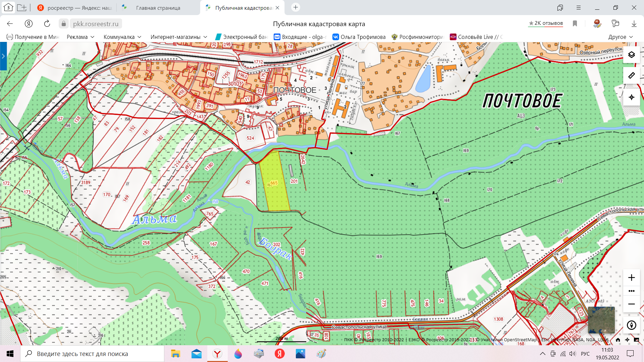Screen dimensions: 644x362
Task: Click the small home icon on map
Action: 618,340
